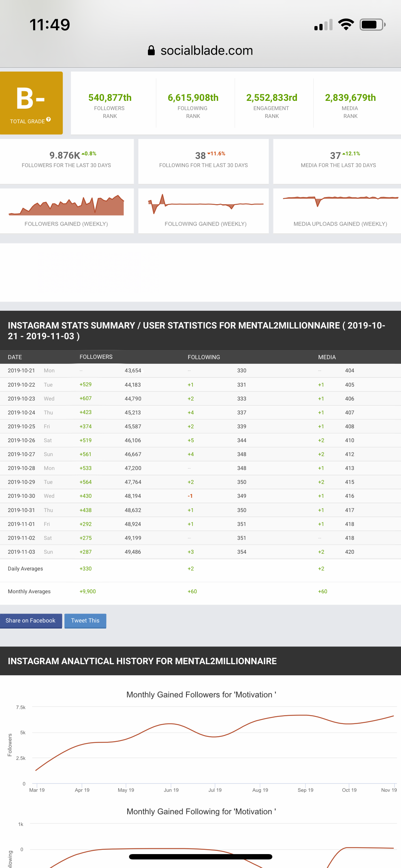Viewport: 401px width, 868px height.
Task: Select the 2019-10-30 row's -1 following change
Action: click(190, 496)
